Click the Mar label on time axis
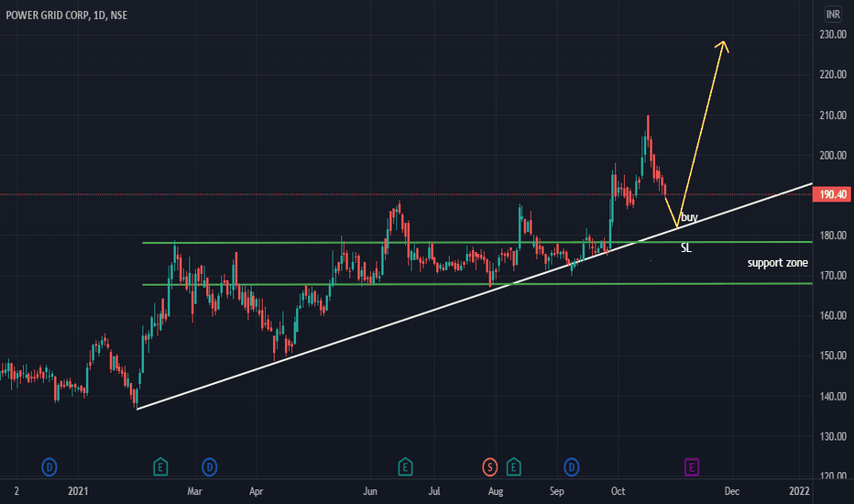This screenshot has width=854, height=504. [194, 491]
